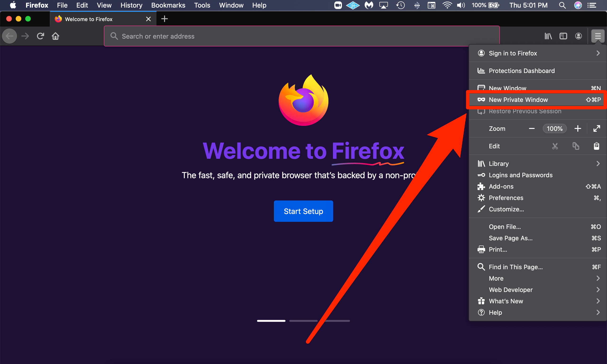This screenshot has width=607, height=364.
Task: Click the What's New option
Action: (505, 301)
